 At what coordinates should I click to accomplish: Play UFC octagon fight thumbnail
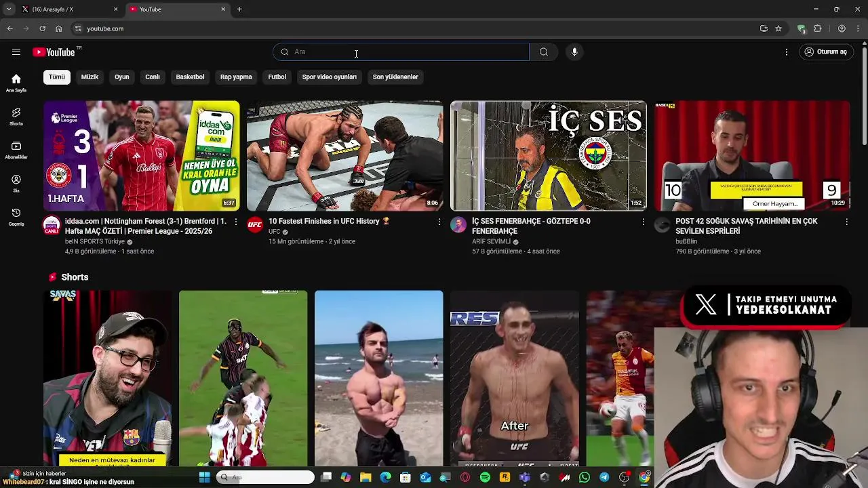tap(345, 156)
